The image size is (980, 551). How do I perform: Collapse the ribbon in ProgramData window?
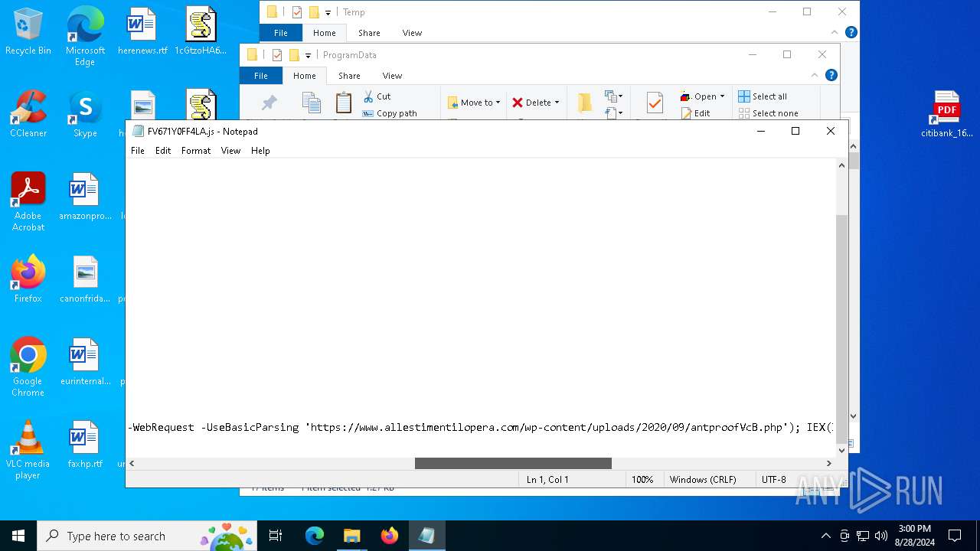tap(815, 75)
